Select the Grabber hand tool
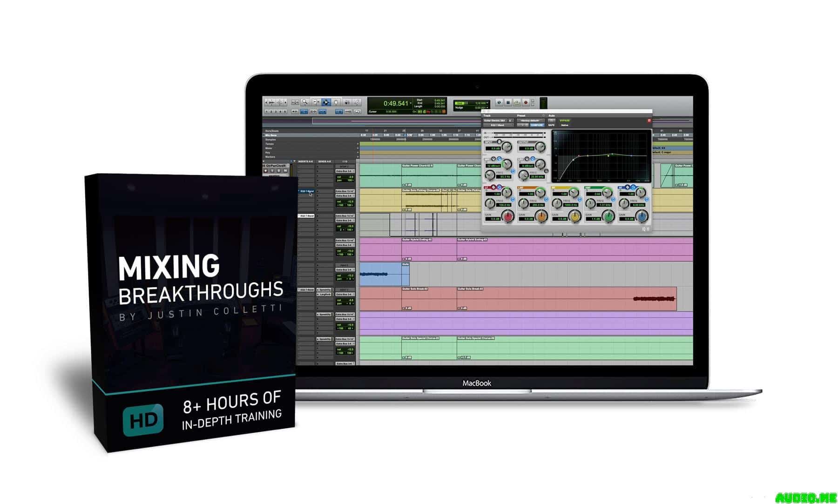Screen dimensions: 838x504 (x=336, y=102)
